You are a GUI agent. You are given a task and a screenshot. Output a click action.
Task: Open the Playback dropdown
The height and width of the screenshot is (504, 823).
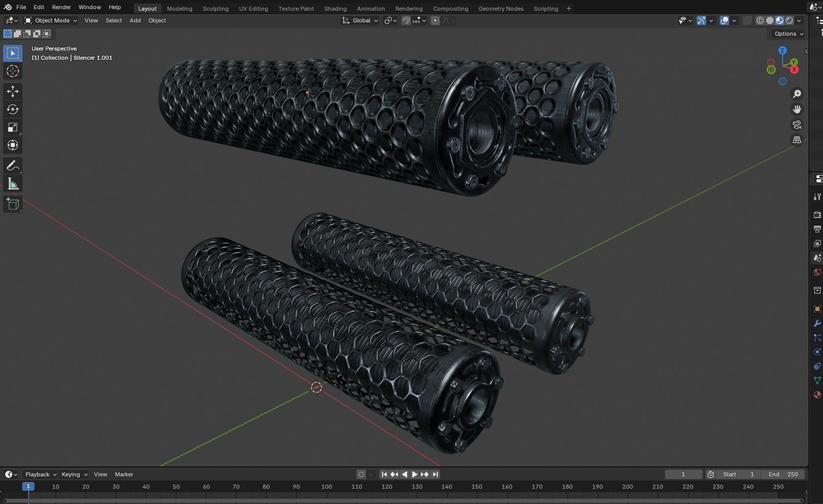(40, 474)
